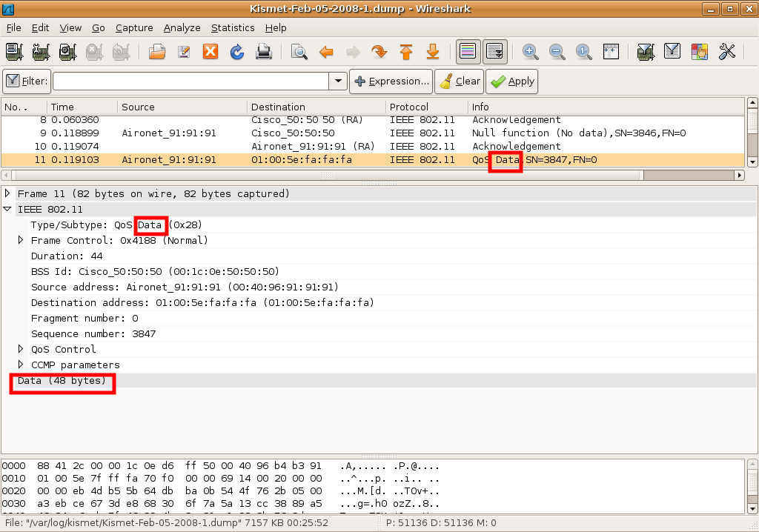Screen dimensions: 759x532
Task: Go back in packet history
Action: [x=326, y=51]
